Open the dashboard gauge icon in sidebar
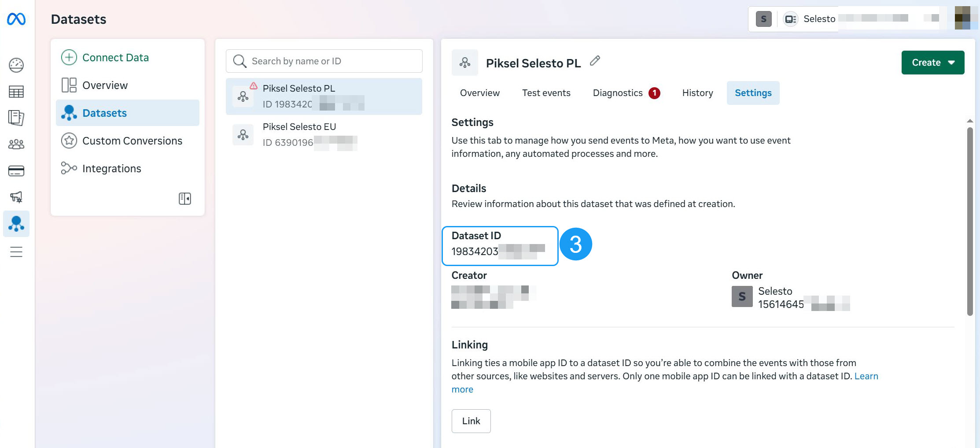 point(16,65)
